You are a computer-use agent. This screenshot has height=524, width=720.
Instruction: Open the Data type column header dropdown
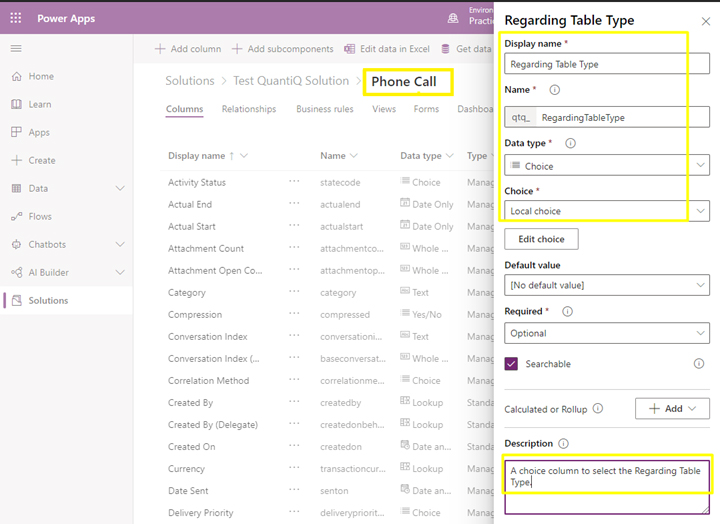click(450, 156)
